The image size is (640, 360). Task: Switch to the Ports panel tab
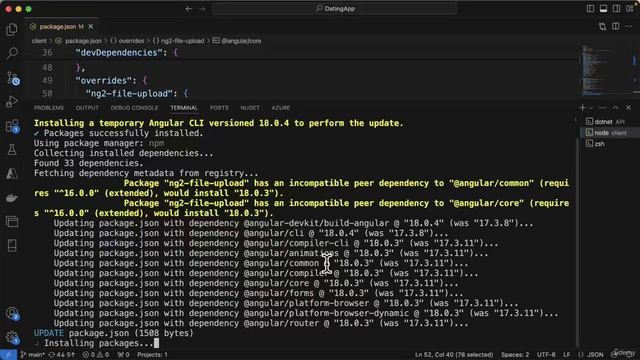(219, 108)
